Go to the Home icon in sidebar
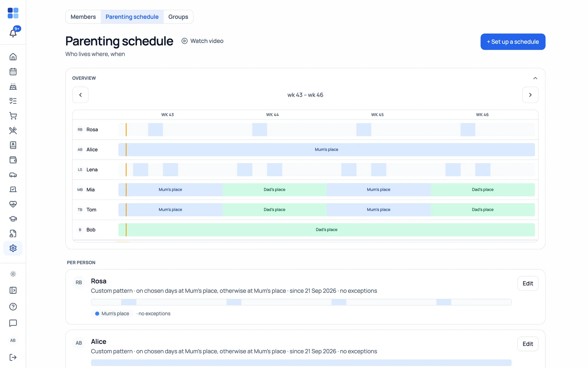Image resolution: width=588 pixels, height=368 pixels. [13, 57]
